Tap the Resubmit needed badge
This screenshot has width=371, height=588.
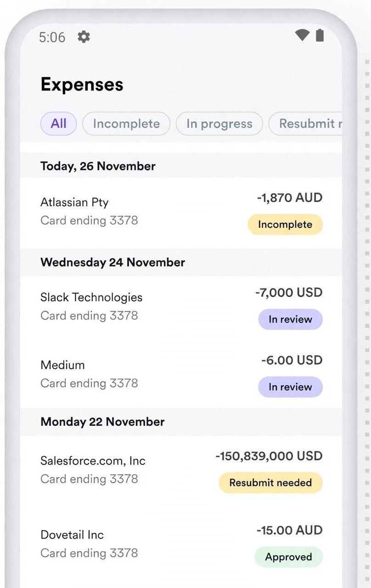(270, 483)
